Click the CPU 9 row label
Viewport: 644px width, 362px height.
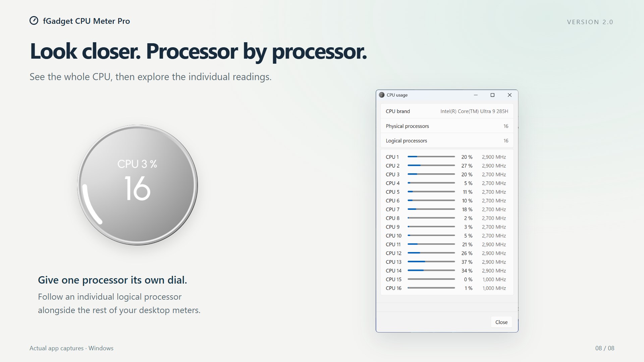click(392, 227)
